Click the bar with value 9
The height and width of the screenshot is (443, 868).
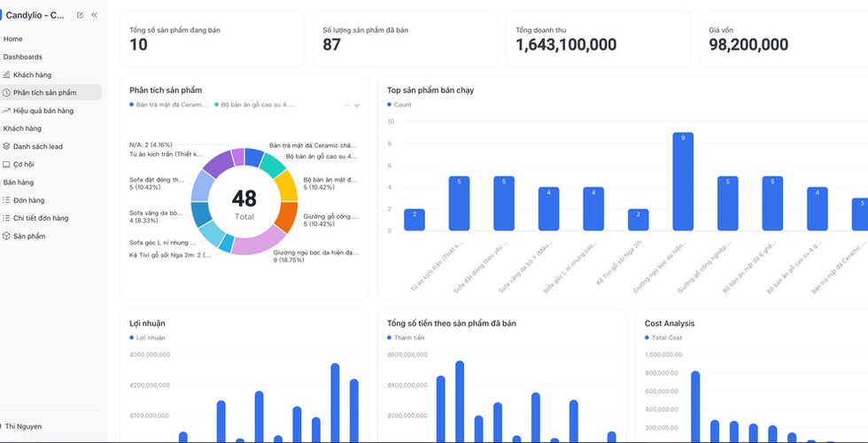(683, 182)
